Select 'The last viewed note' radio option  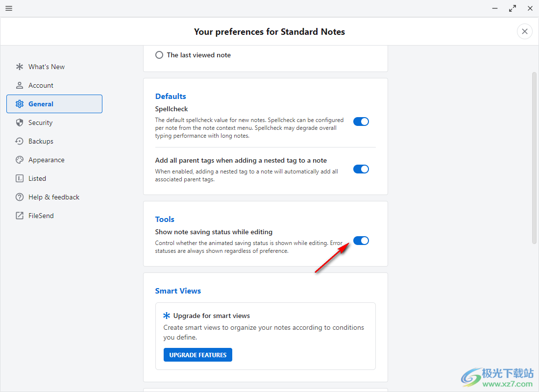tap(159, 55)
